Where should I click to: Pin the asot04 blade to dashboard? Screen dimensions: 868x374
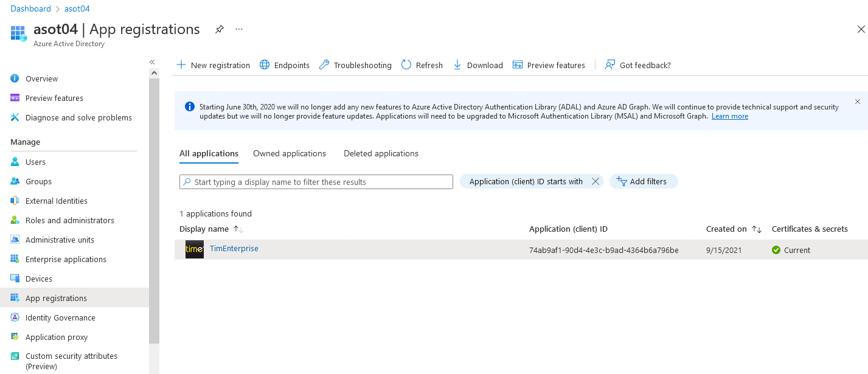point(219,29)
